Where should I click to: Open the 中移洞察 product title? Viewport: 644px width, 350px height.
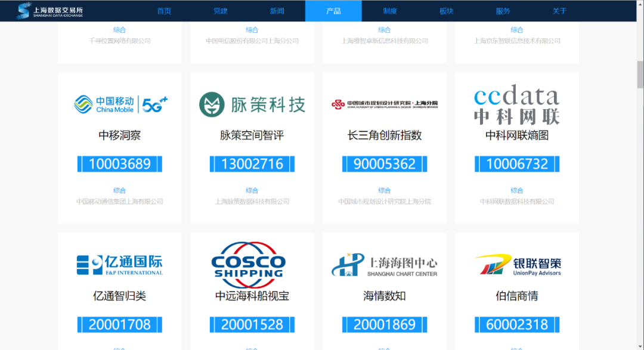[x=119, y=135]
